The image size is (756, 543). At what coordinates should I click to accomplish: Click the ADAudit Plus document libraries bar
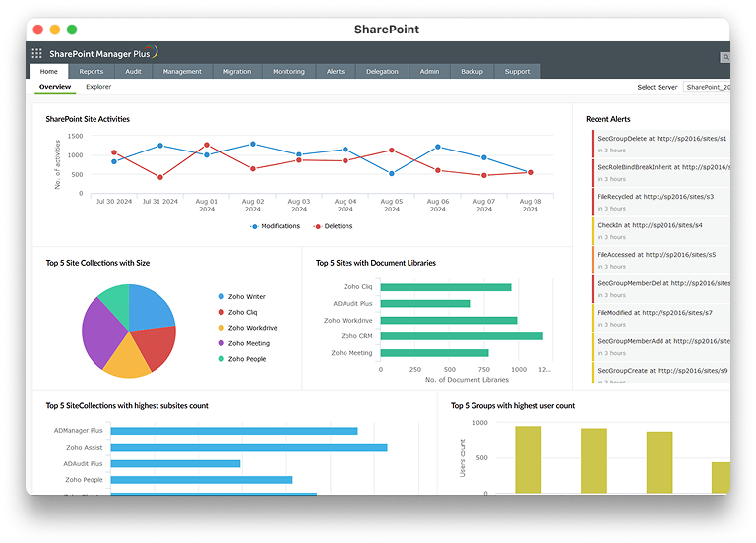(425, 304)
